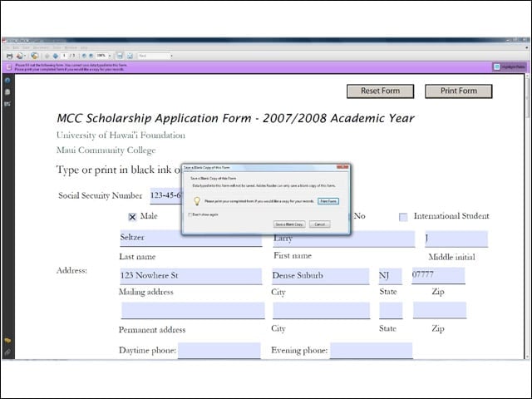Click Cancel in the dialog

point(319,224)
